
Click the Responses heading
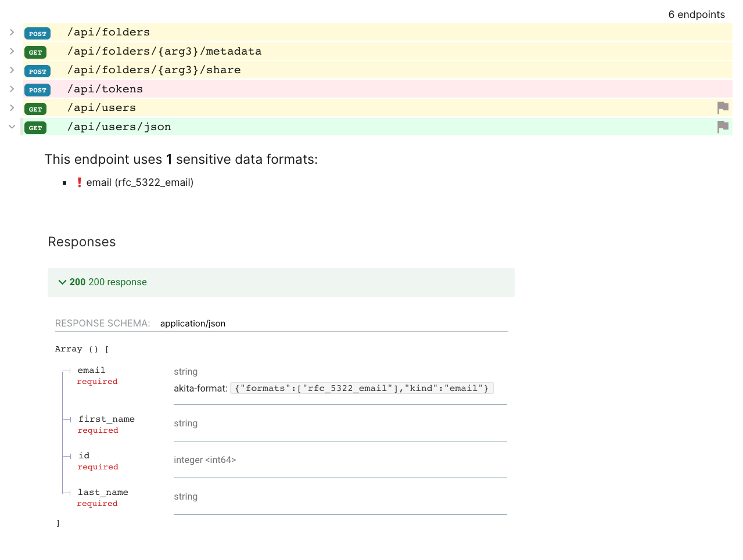(x=82, y=242)
